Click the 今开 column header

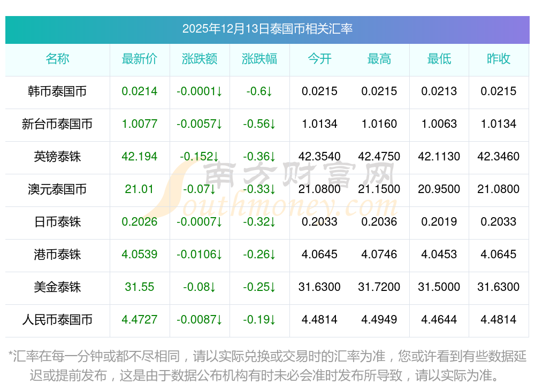click(x=319, y=59)
